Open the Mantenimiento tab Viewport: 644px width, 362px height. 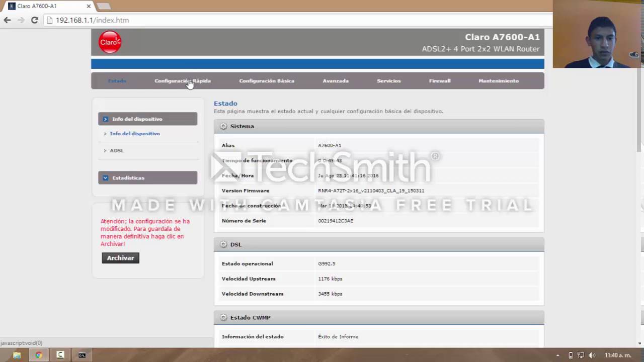(499, 81)
